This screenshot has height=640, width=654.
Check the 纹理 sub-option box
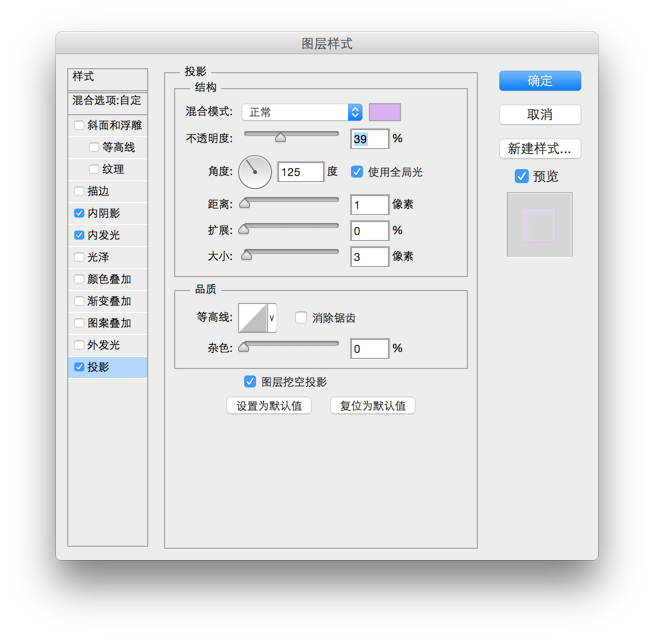[94, 169]
